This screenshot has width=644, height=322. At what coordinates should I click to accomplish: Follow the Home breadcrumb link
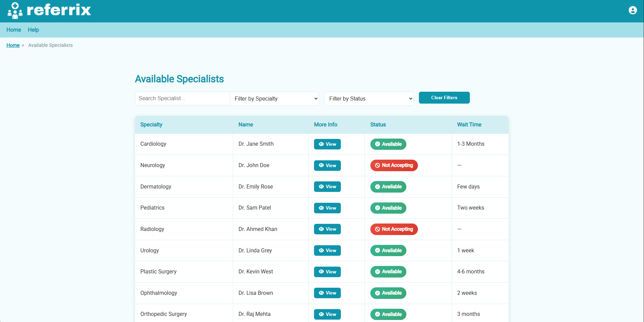pos(13,45)
